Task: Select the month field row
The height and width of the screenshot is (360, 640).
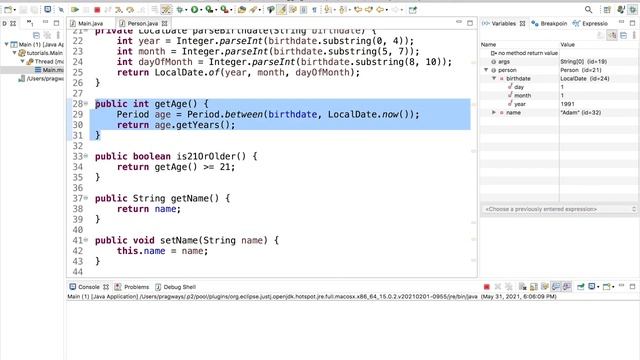Action: tap(559, 96)
